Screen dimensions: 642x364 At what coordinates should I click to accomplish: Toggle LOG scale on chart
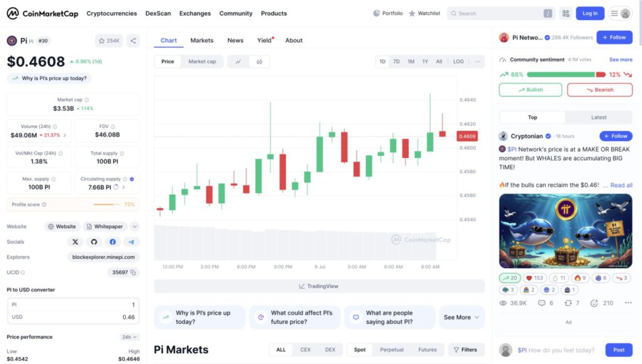tap(458, 61)
